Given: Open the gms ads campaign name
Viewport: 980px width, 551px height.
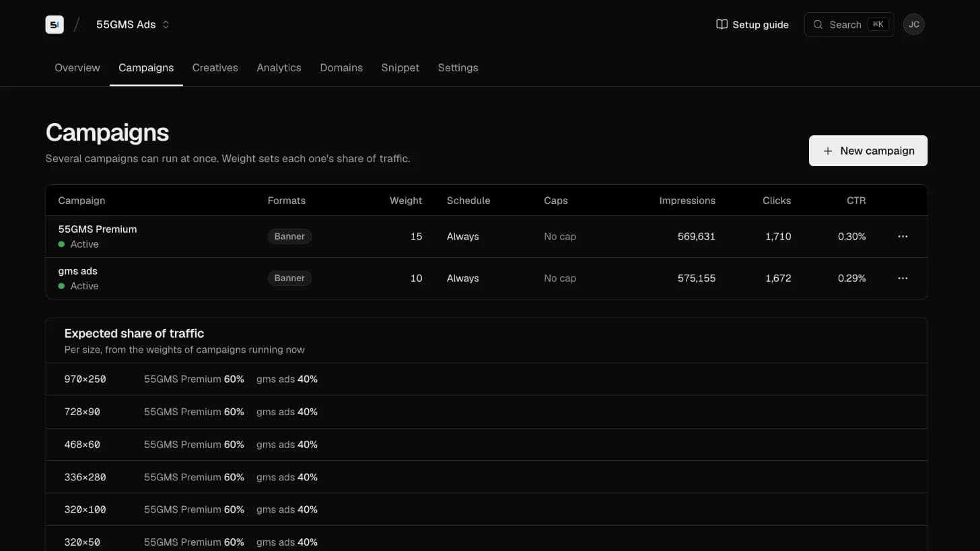Looking at the screenshot, I should (x=78, y=270).
